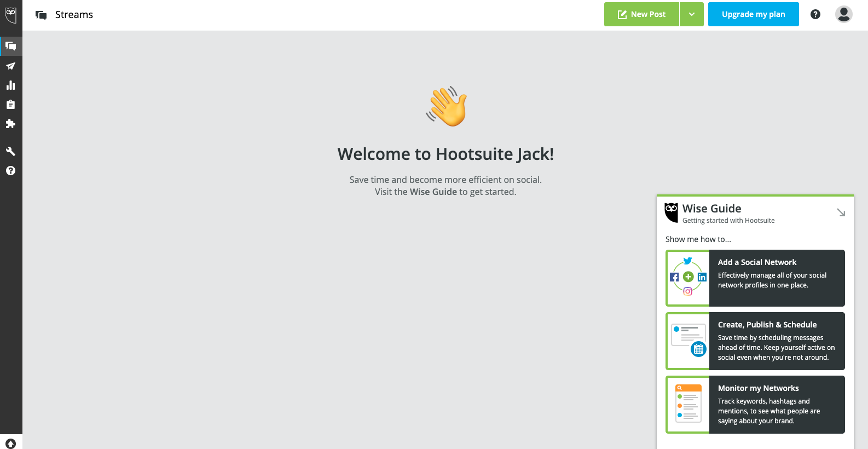The height and width of the screenshot is (449, 868).
Task: Open the user profile avatar menu
Action: tap(844, 14)
